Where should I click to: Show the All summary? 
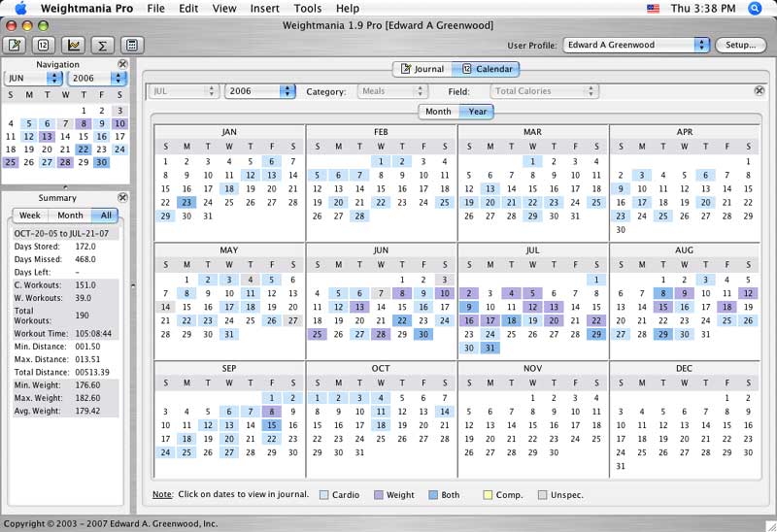106,215
